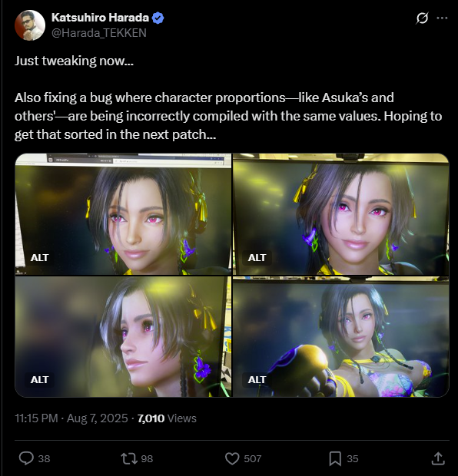This screenshot has height=476, width=458.
Task: Share the post via upload arrow icon
Action: [438, 458]
